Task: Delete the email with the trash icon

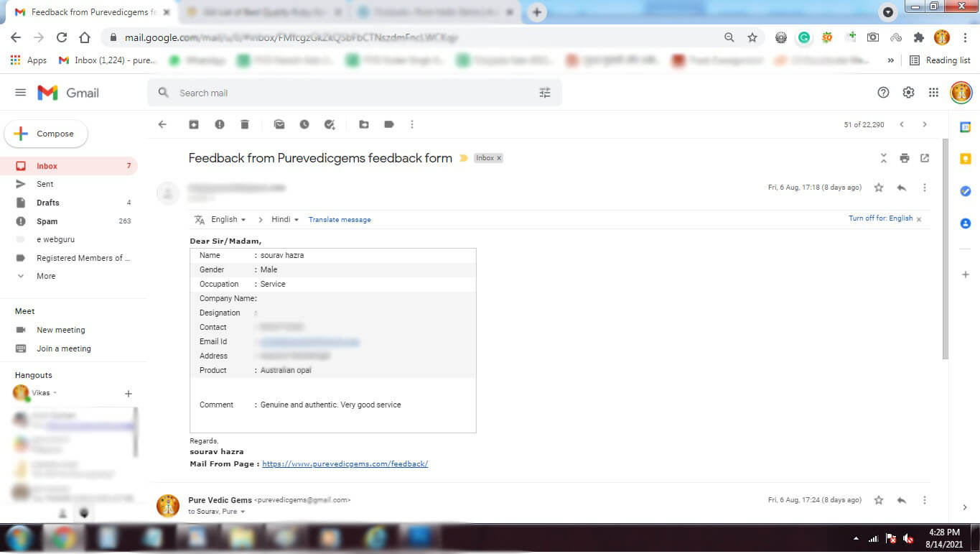Action: pyautogui.click(x=245, y=124)
